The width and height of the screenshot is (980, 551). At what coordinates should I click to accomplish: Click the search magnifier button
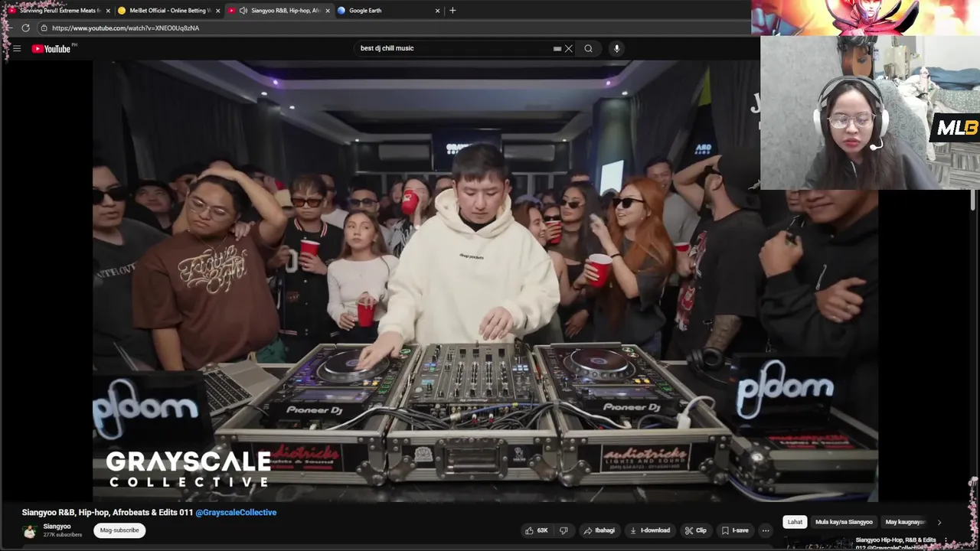point(588,48)
